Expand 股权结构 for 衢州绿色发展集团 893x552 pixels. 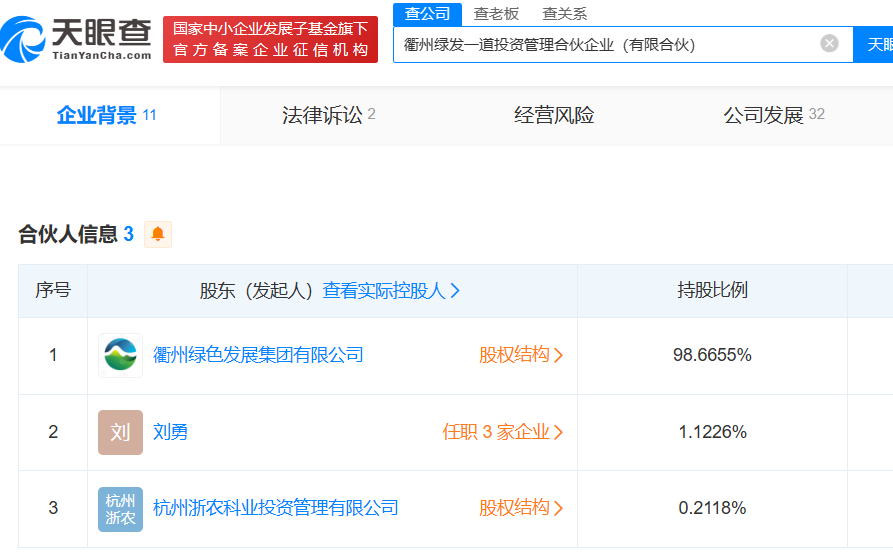[x=521, y=355]
